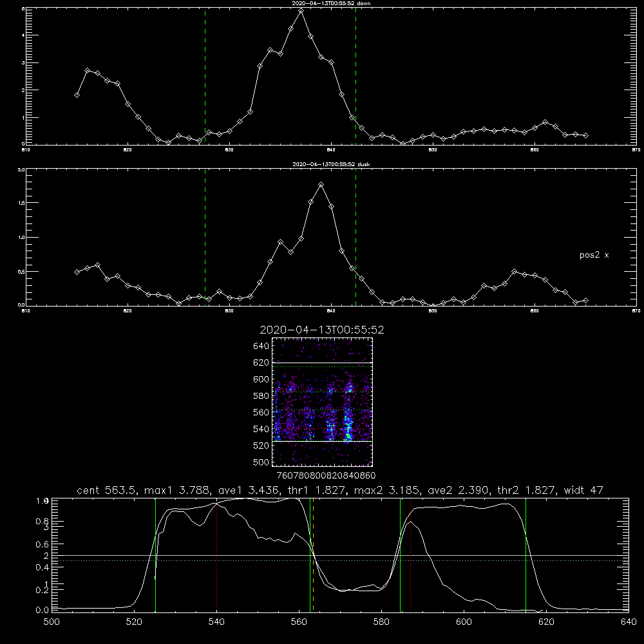The width and height of the screenshot is (644, 644).
Task: Click the red dotted line at 540 in bottom plot
Action: pyautogui.click(x=217, y=554)
